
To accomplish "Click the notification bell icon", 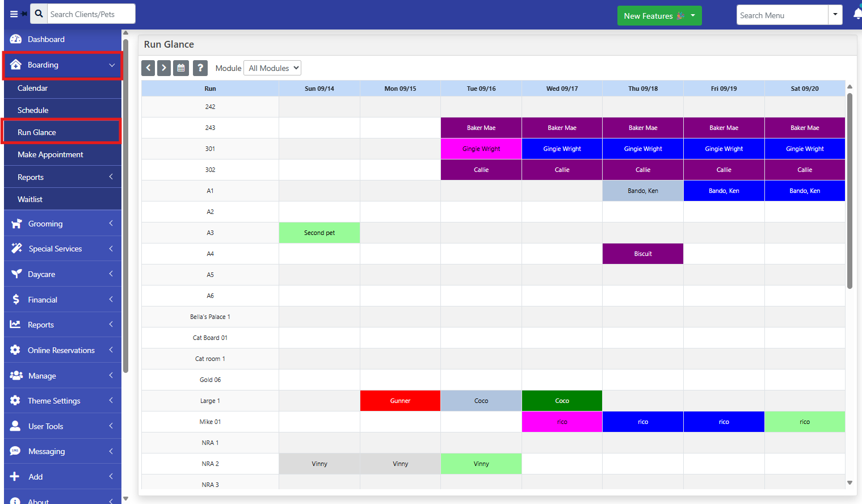I will pyautogui.click(x=857, y=14).
